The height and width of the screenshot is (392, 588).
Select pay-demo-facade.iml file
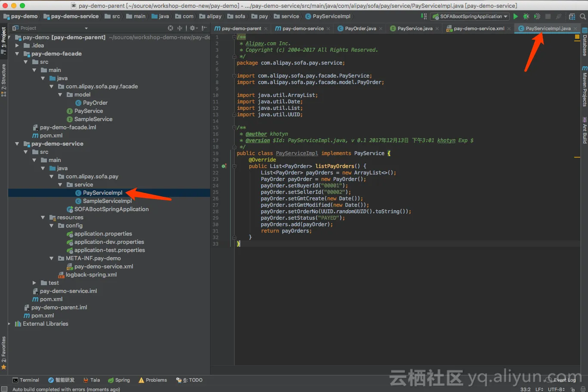(64, 128)
